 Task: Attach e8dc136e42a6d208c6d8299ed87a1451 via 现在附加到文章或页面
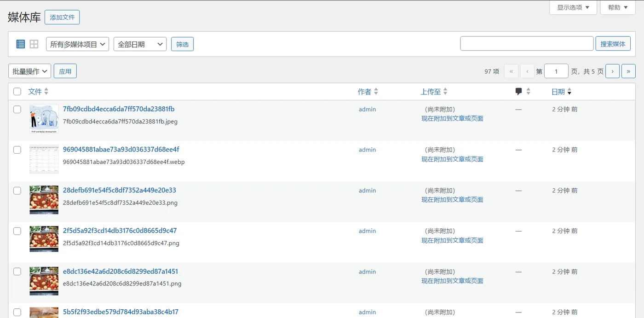pos(452,281)
